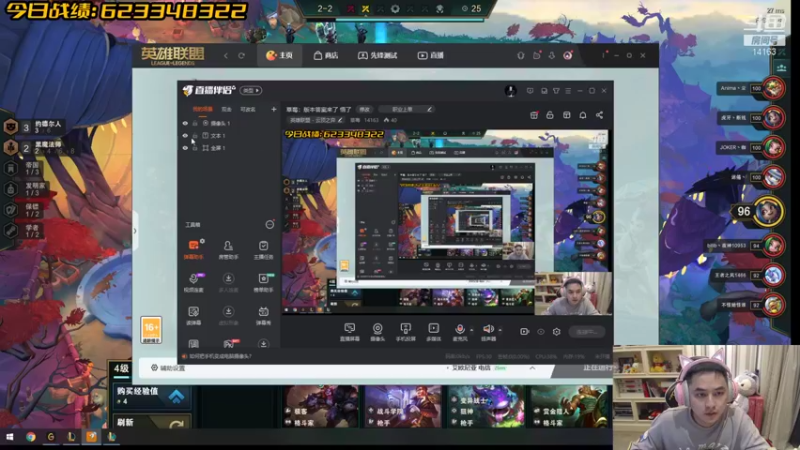800x450 pixels.
Task: Open the microphone tool with purple badge
Action: click(x=193, y=282)
